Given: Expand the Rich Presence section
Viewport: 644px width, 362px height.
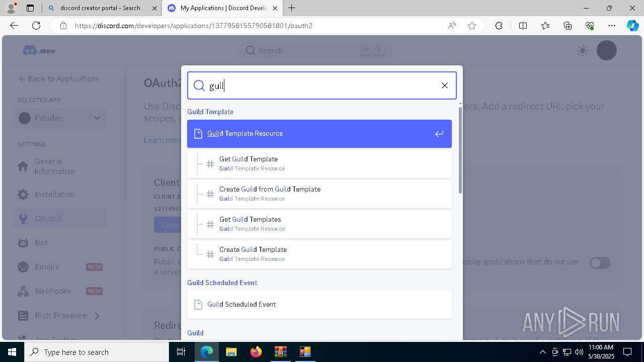Looking at the screenshot, I should coord(60,316).
